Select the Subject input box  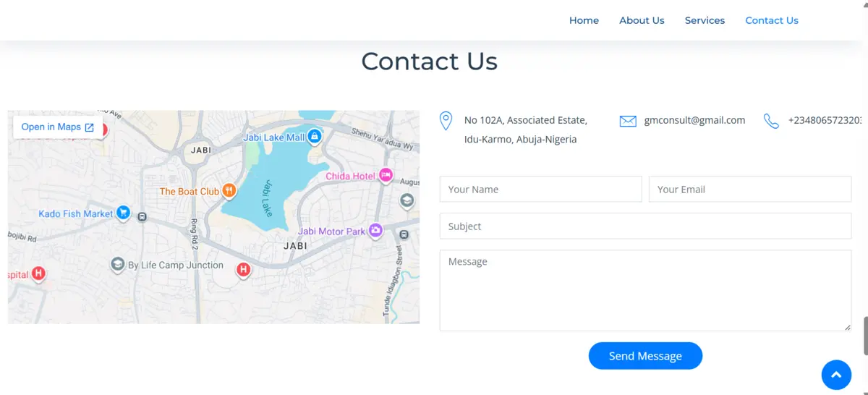tap(645, 226)
